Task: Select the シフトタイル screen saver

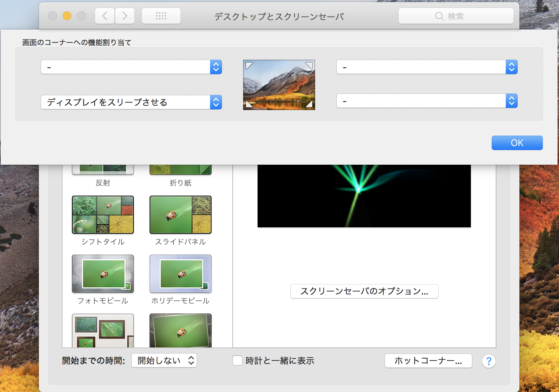Action: point(103,215)
